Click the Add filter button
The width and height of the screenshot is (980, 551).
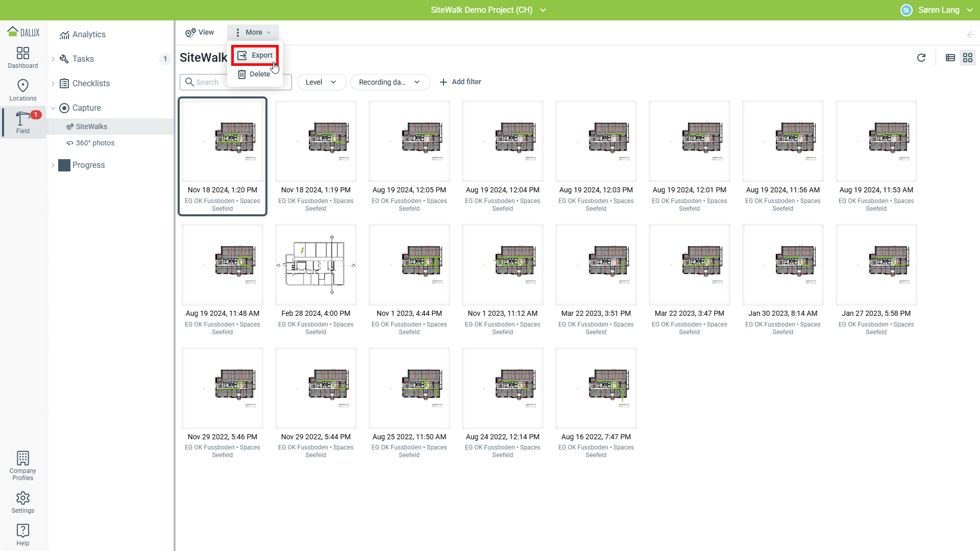pos(460,82)
